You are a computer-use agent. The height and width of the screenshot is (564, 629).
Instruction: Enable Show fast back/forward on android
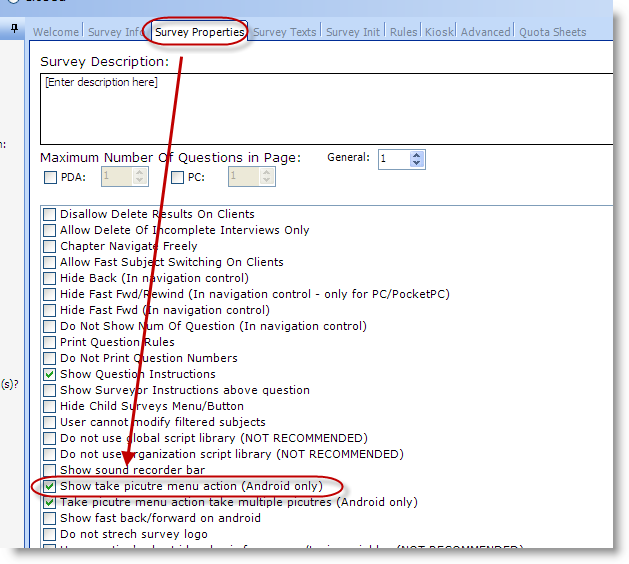(x=49, y=518)
